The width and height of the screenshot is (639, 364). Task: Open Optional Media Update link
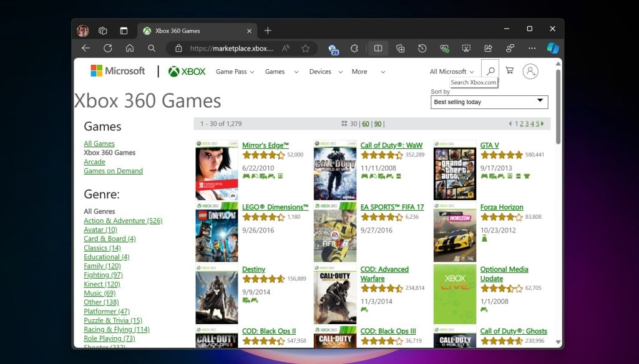click(504, 274)
